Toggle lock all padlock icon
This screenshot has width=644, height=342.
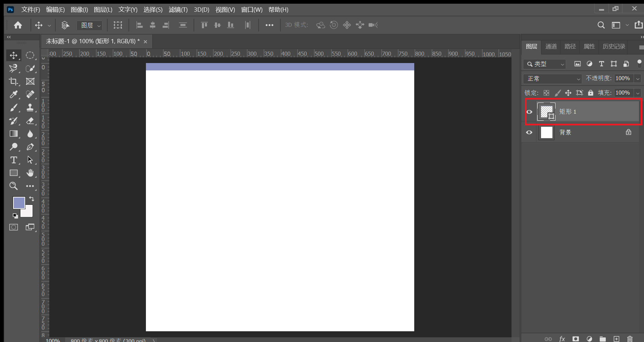591,93
